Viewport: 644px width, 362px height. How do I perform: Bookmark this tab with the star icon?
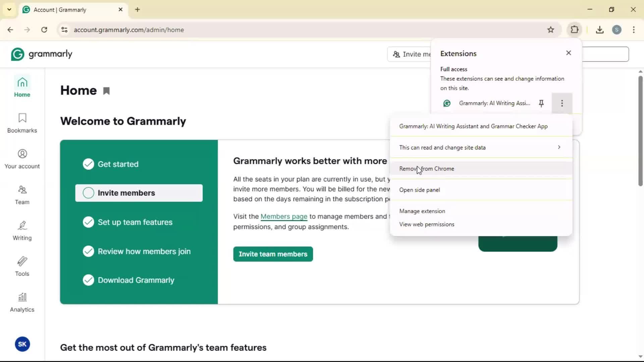click(551, 30)
